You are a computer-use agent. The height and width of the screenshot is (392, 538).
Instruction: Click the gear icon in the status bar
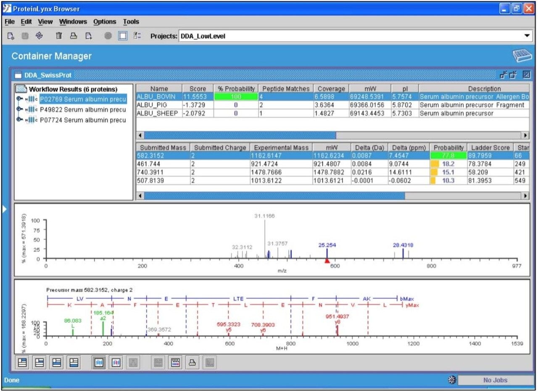click(452, 380)
